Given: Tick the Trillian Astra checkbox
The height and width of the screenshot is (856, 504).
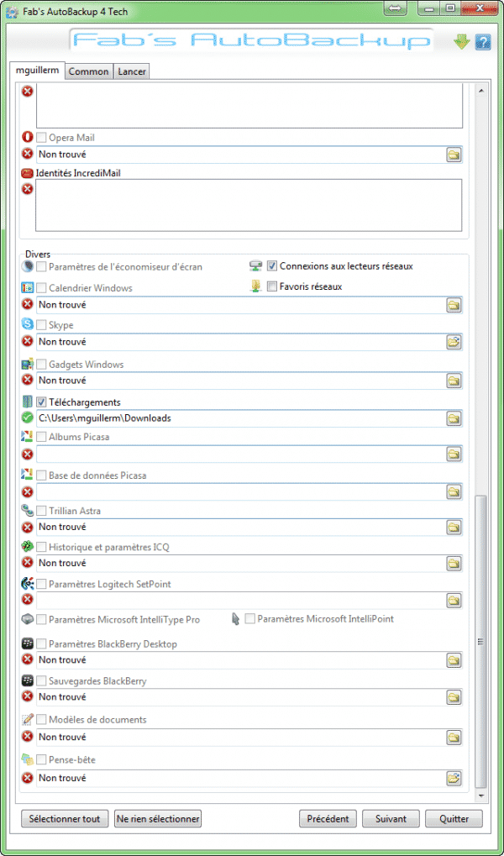Looking at the screenshot, I should (x=41, y=511).
